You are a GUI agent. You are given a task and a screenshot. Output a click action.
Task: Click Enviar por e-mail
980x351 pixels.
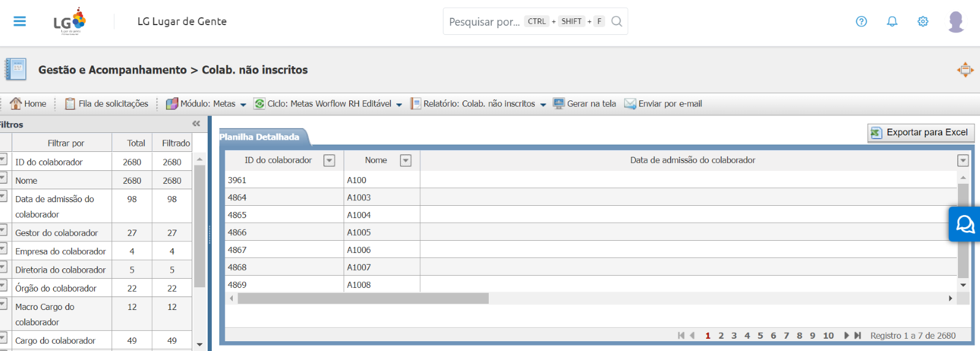pos(663,104)
